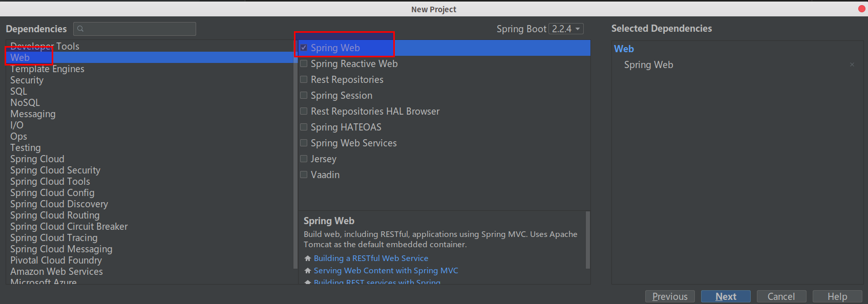Click the Previous button
Viewport: 868px width, 304px height.
[670, 296]
